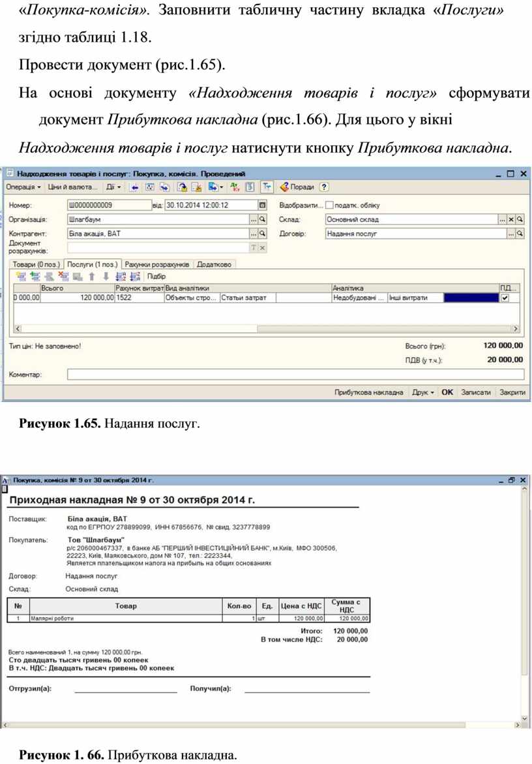532x764 pixels.
Task: Click the Статьи затрат cell
Action: click(247, 298)
